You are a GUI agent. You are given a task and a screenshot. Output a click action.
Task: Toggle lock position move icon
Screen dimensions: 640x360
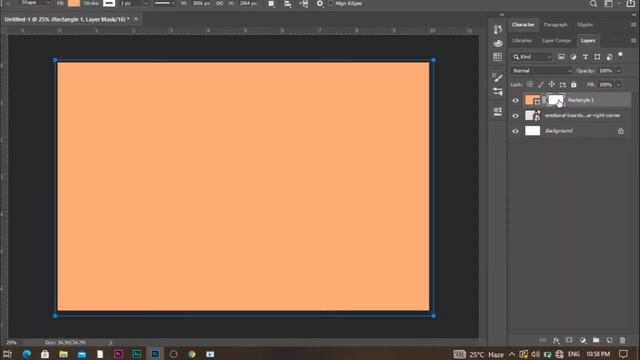click(x=551, y=84)
